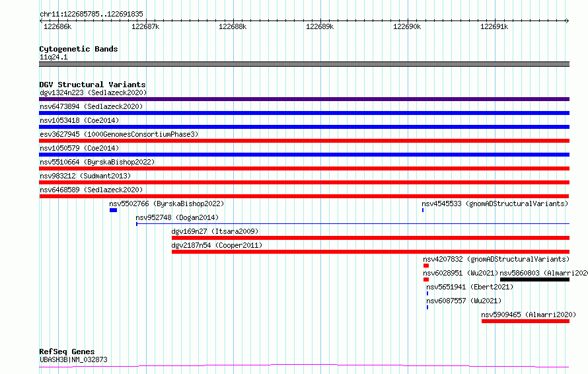Click the tiny blue nsv6087557 marker

(427, 307)
